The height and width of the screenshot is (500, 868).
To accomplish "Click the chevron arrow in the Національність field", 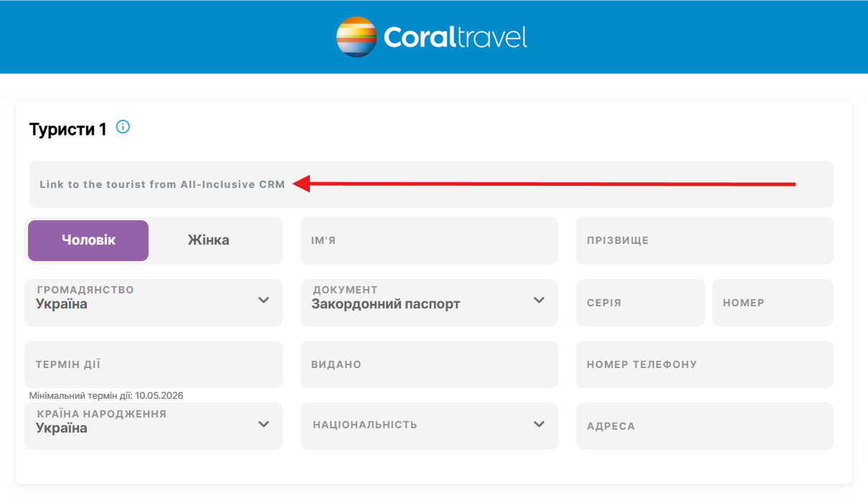I will [539, 424].
